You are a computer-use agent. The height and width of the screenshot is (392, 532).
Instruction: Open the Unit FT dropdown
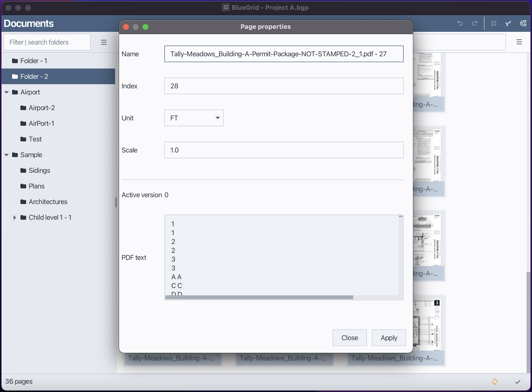[x=194, y=118]
